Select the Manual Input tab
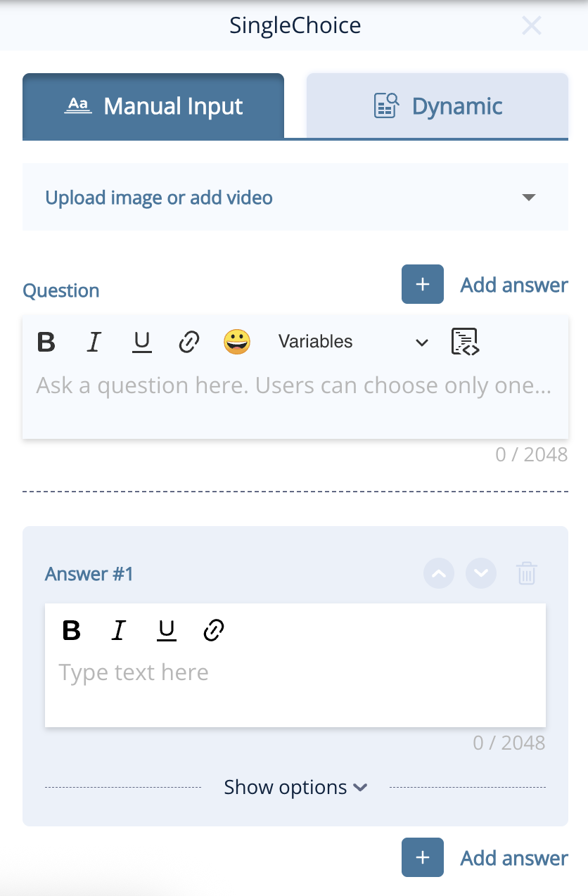Screen dimensions: 588x896 coord(153,106)
